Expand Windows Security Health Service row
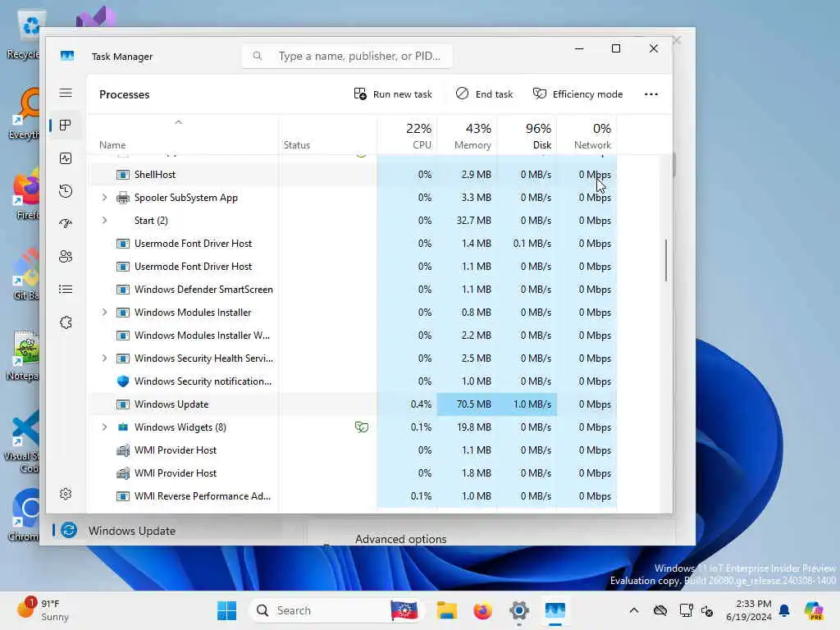840x630 pixels. click(104, 358)
